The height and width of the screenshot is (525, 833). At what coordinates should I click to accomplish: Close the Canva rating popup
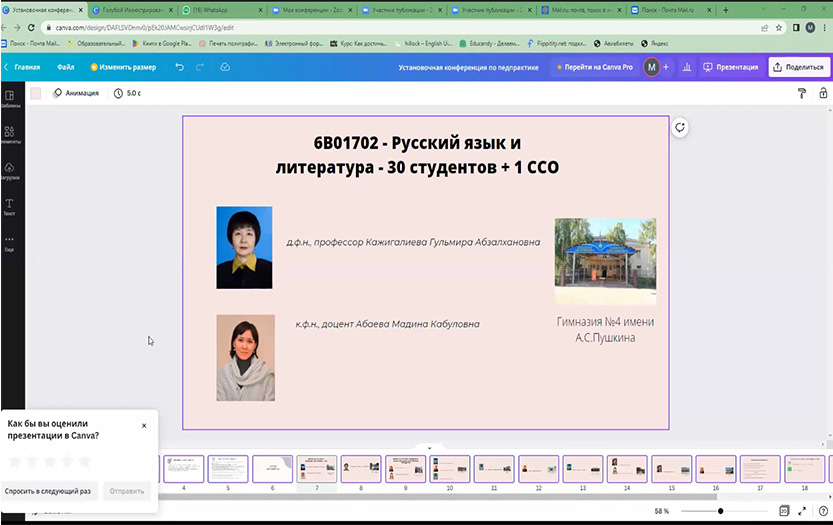click(144, 425)
